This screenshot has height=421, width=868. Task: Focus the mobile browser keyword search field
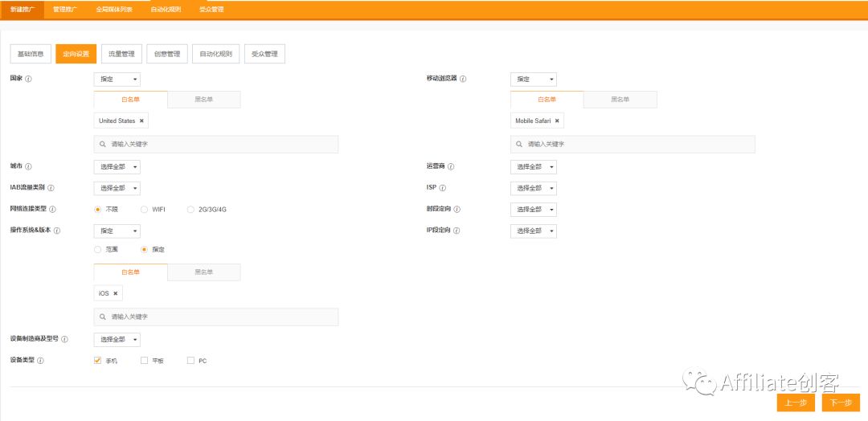[x=633, y=144]
